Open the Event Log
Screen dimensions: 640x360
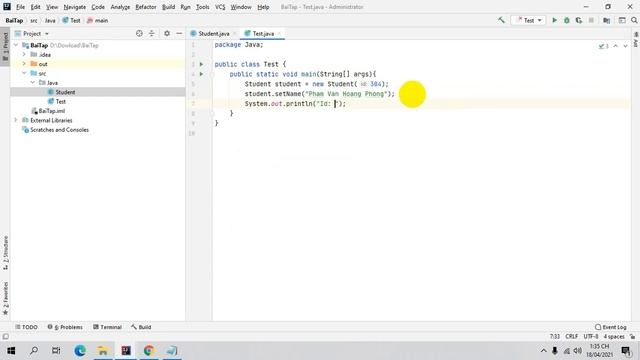tap(611, 327)
